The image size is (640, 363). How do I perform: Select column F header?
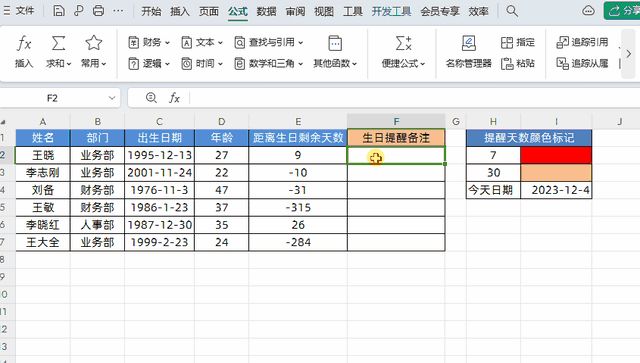pyautogui.click(x=396, y=122)
